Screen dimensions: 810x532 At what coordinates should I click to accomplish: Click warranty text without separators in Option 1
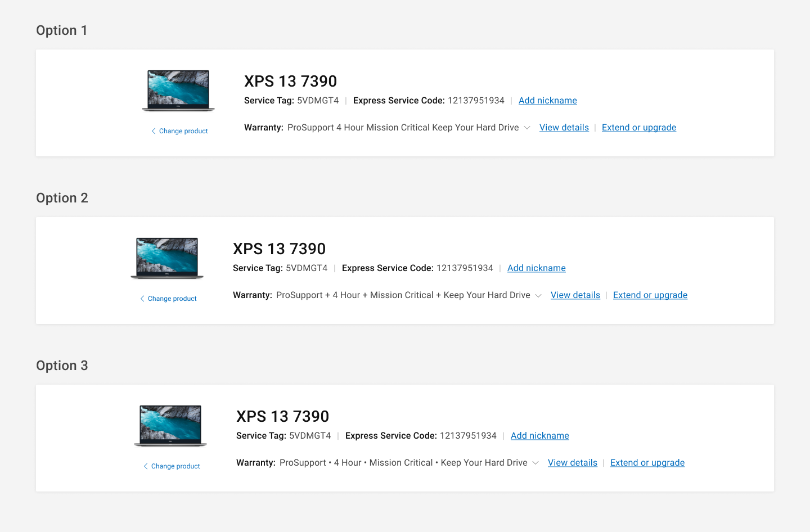click(x=403, y=128)
